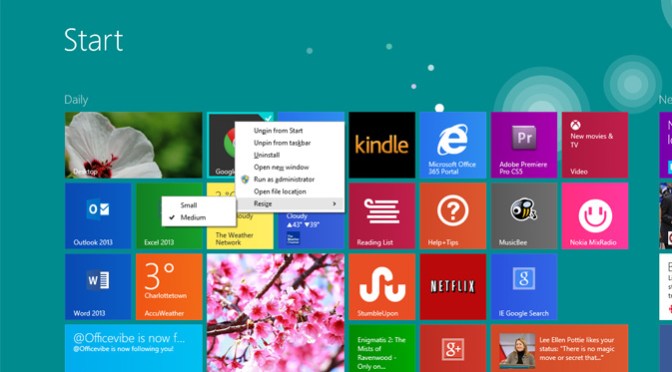Open the Xbox Video tile

tap(595, 145)
